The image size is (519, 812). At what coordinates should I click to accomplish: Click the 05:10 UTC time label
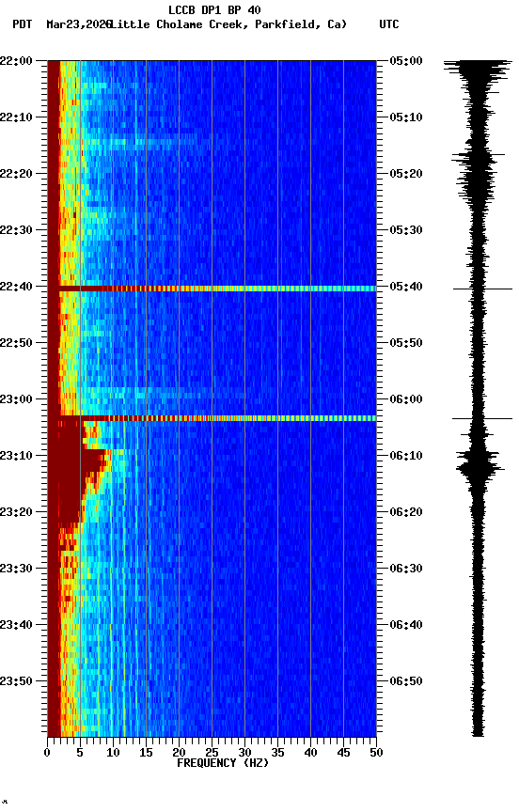tap(406, 117)
